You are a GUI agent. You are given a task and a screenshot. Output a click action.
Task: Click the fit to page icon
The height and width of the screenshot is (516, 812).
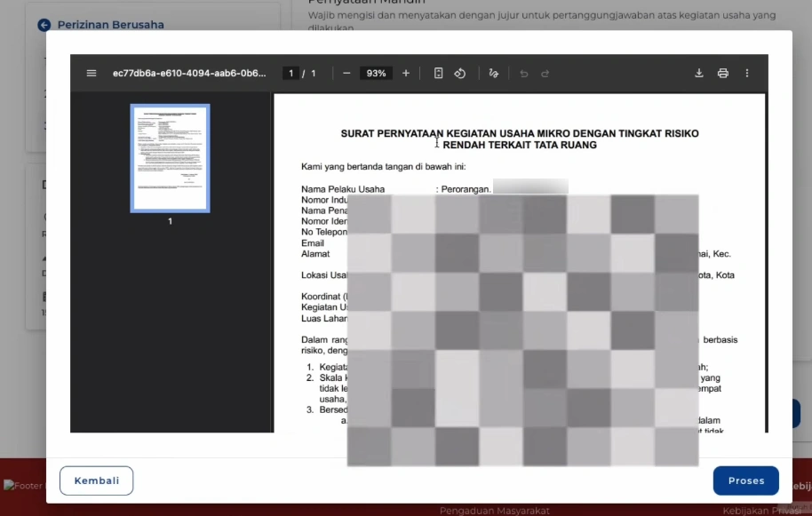[x=438, y=74]
